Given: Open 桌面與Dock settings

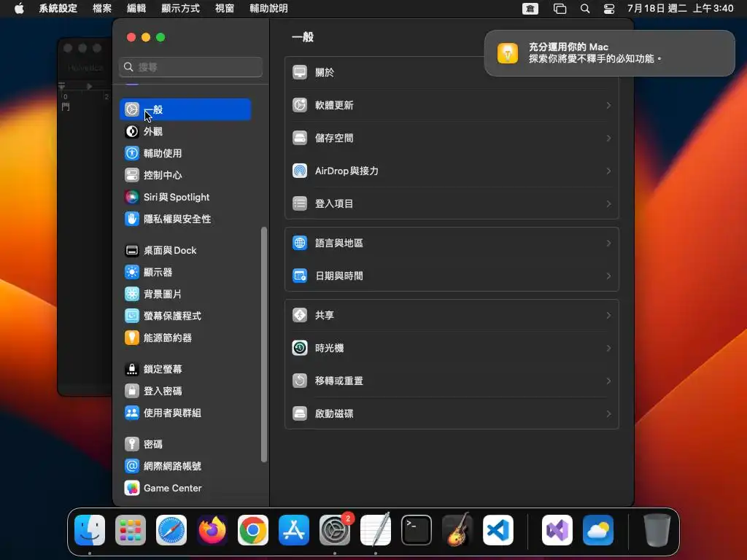Looking at the screenshot, I should (x=185, y=251).
